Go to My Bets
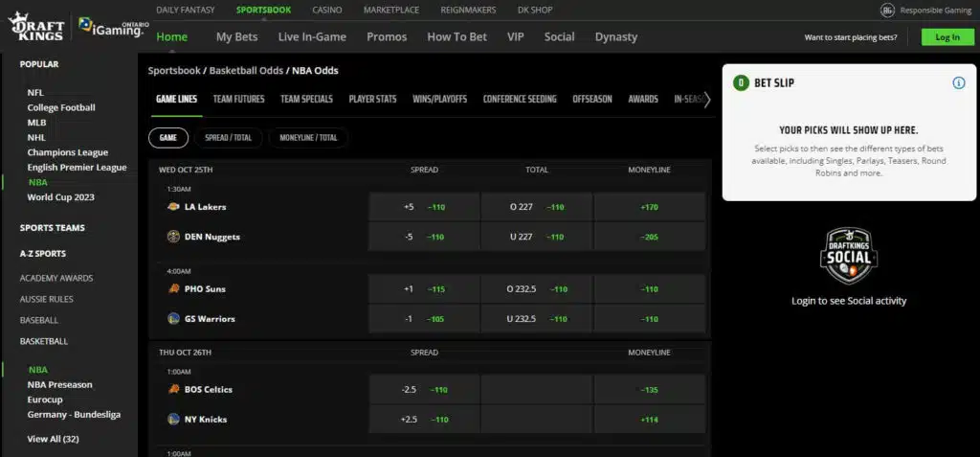980x457 pixels. pyautogui.click(x=237, y=37)
